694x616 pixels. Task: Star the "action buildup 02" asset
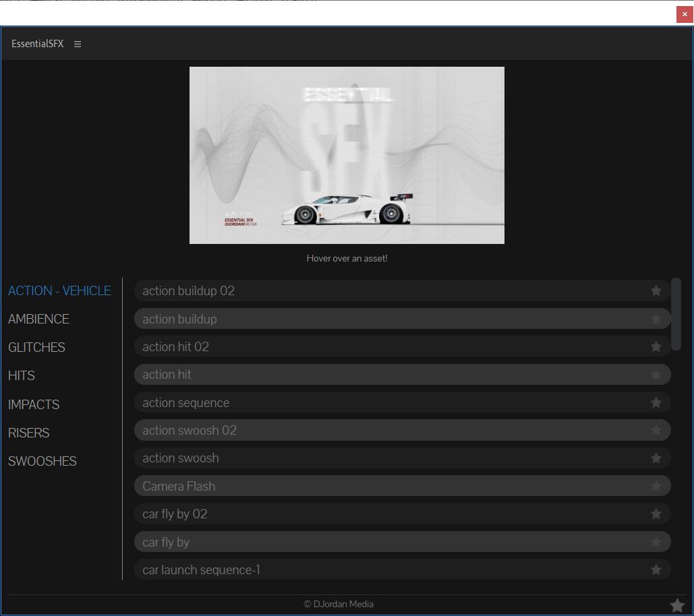tap(656, 290)
